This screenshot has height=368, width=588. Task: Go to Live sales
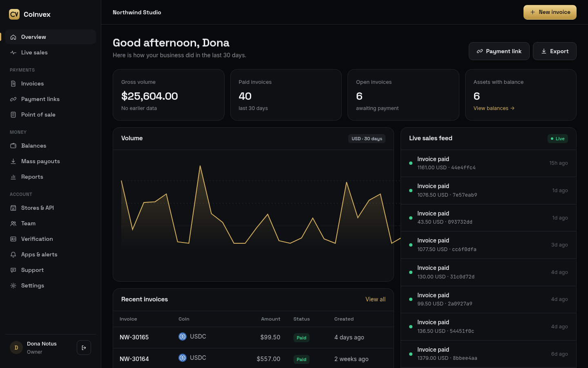click(x=51, y=52)
